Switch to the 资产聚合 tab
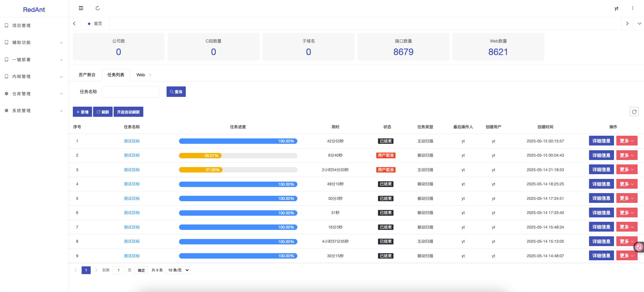The image size is (644, 292). pos(87,75)
